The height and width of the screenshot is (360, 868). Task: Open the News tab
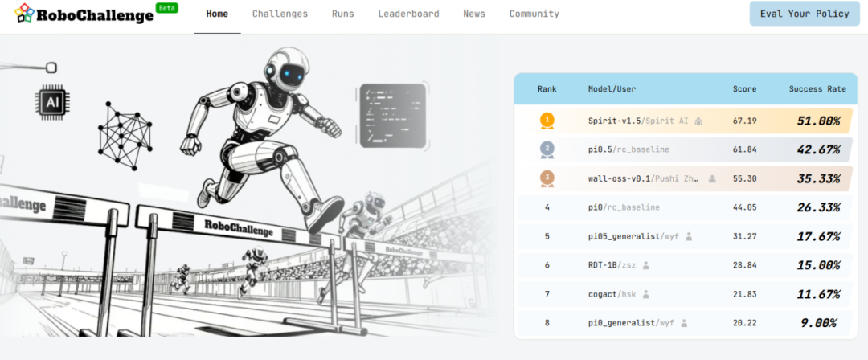point(474,14)
